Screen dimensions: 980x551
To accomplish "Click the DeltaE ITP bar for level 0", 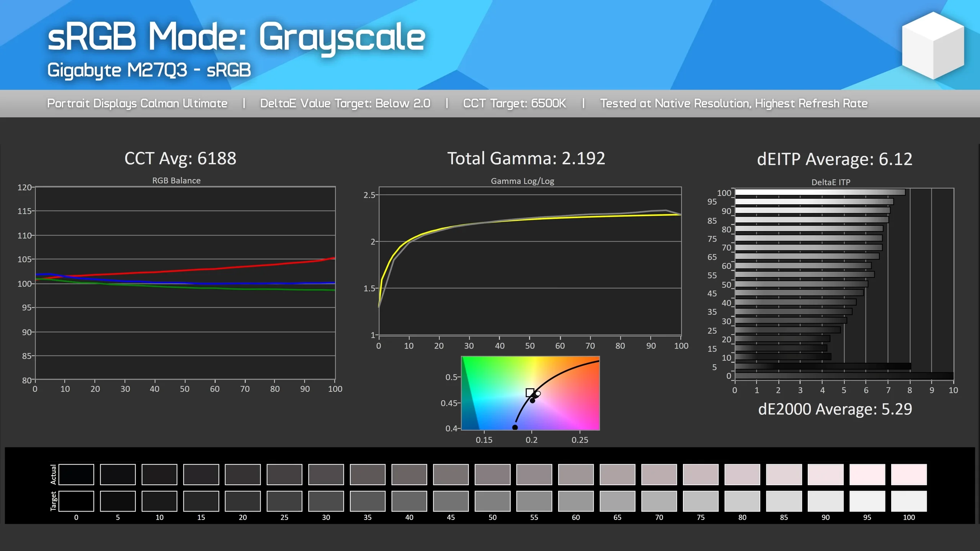I will pyautogui.click(x=842, y=376).
